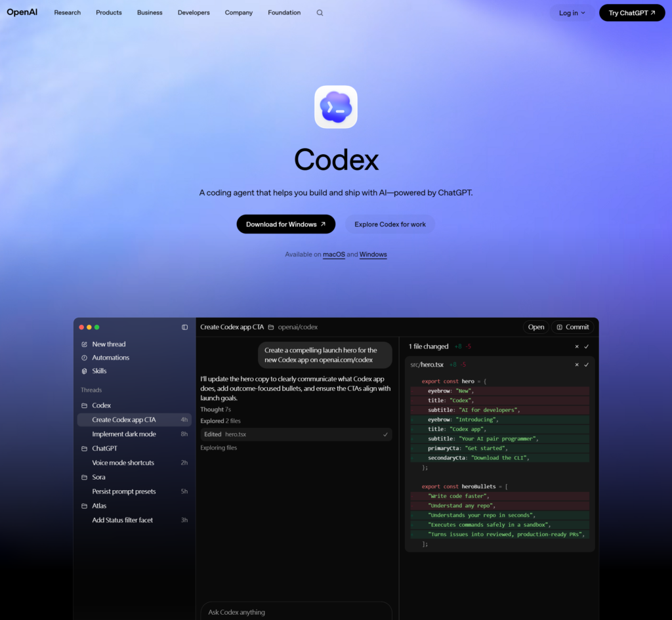672x620 pixels.
Task: Click the green window dot in Codex app
Action: click(x=97, y=327)
